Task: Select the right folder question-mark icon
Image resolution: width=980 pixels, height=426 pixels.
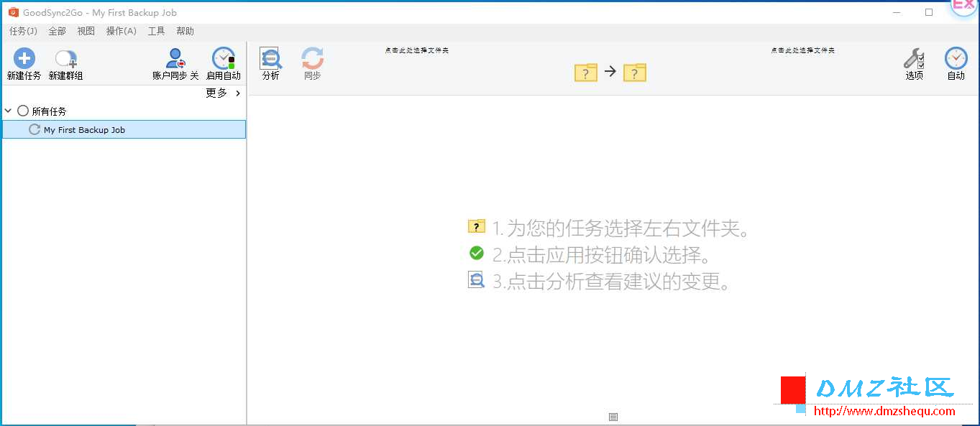Action: 635,73
